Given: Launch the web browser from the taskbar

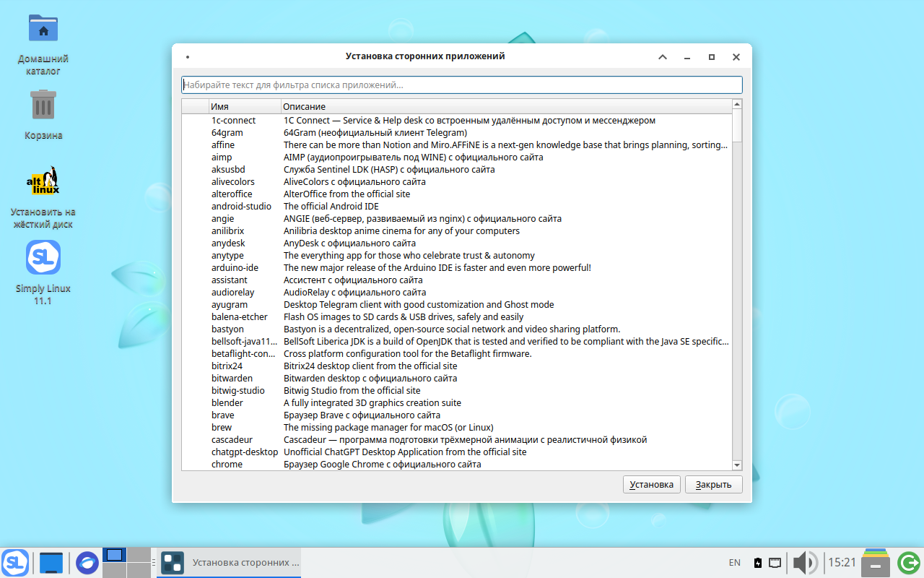Looking at the screenshot, I should 87,561.
